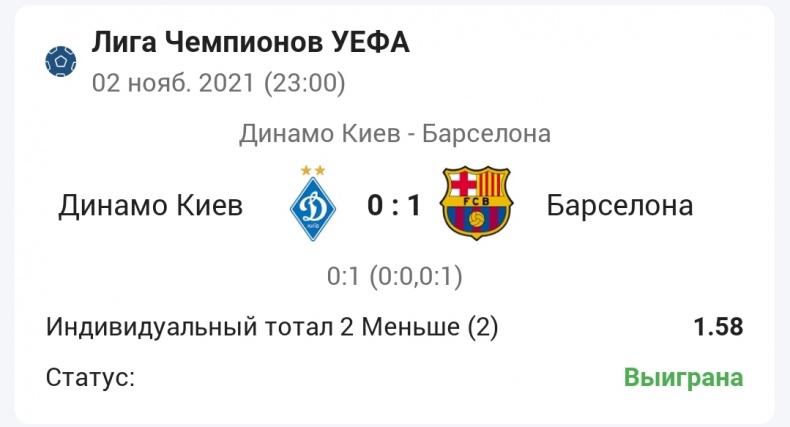Tap the blue football sport icon
Image resolution: width=790 pixels, height=427 pixels.
60,61
